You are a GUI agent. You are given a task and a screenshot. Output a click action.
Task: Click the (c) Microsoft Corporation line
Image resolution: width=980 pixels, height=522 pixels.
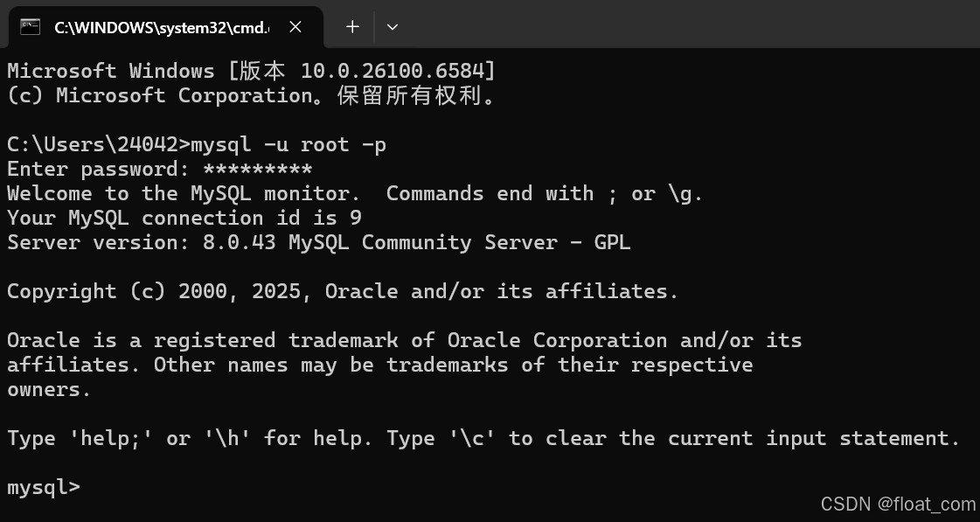point(251,95)
